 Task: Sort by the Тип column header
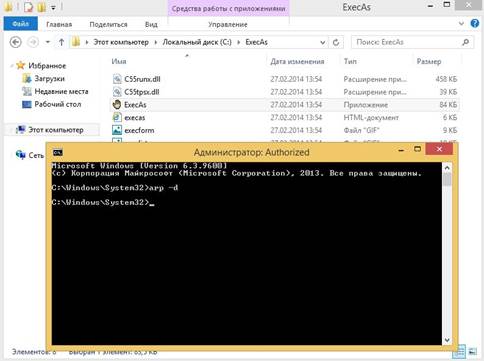click(x=350, y=61)
